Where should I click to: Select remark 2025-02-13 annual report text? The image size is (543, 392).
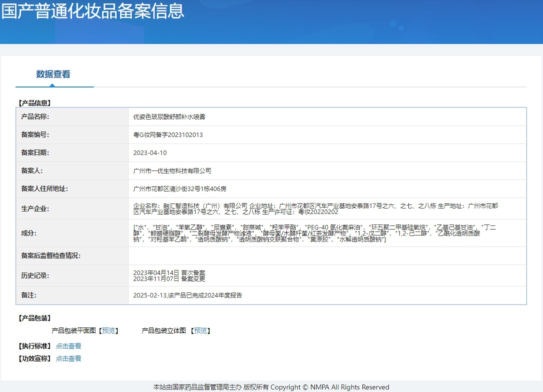click(x=188, y=295)
